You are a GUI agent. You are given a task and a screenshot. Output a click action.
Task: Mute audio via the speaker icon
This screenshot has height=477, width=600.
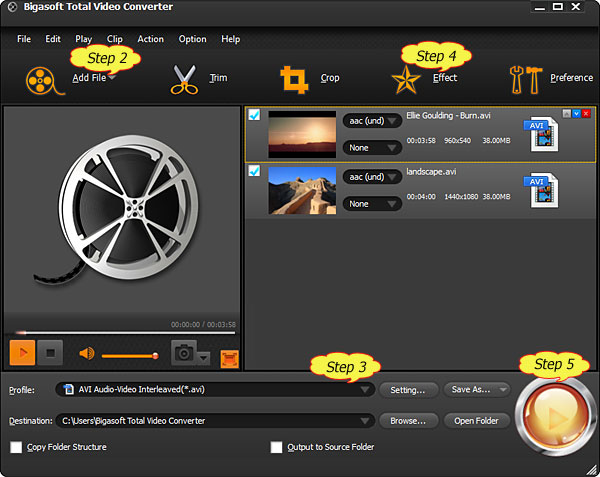tap(87, 353)
